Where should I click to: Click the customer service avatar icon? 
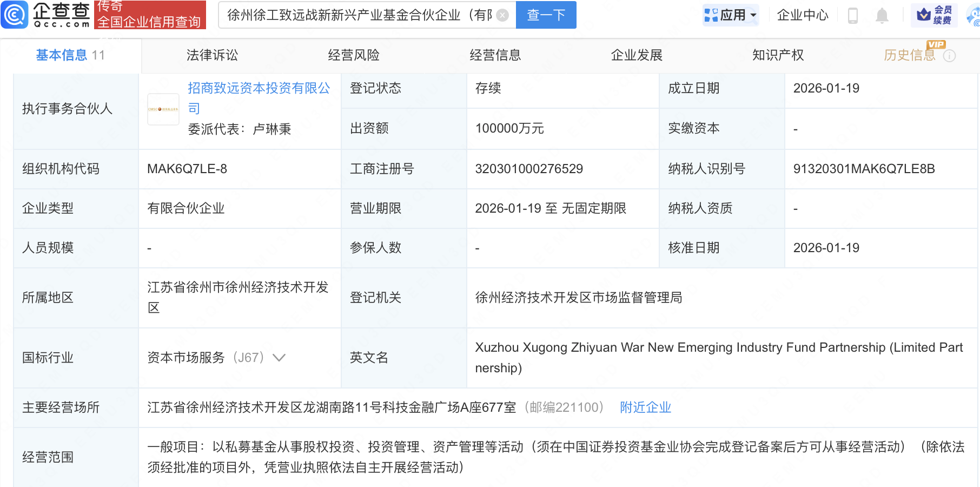tap(973, 15)
